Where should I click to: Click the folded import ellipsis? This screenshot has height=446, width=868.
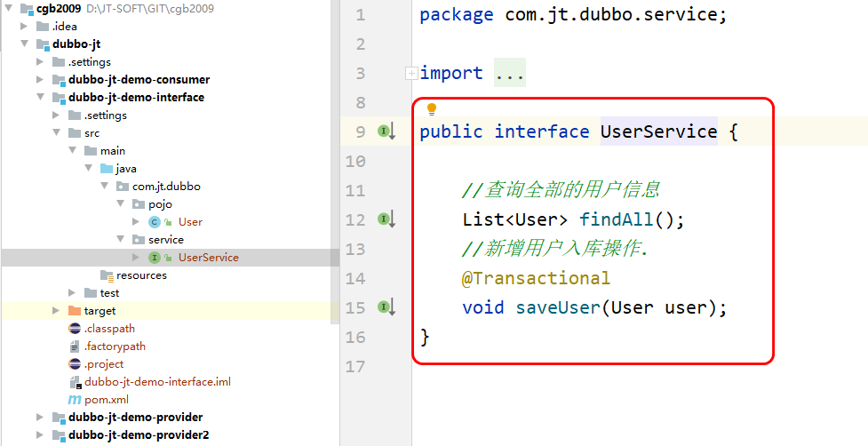[x=510, y=73]
